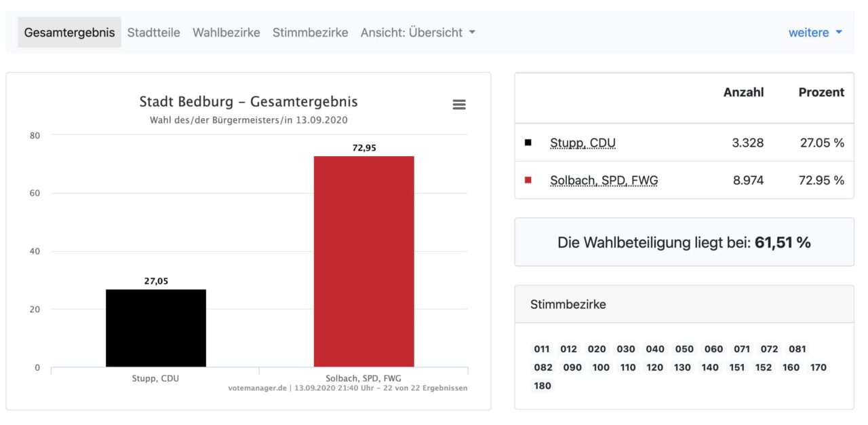Open Stimmbezirk 012
The image size is (868, 425).
pos(569,349)
